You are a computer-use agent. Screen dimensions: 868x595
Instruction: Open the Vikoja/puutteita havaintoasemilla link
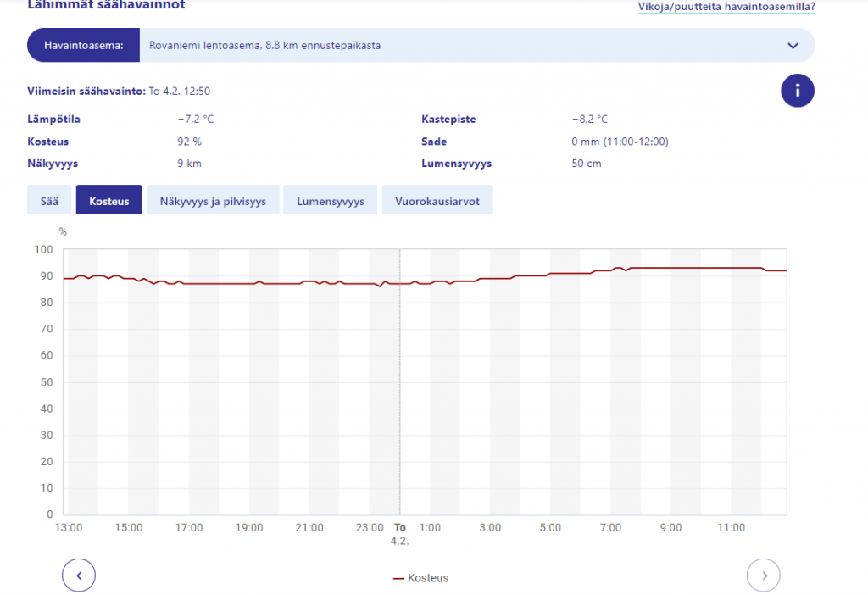click(x=726, y=7)
